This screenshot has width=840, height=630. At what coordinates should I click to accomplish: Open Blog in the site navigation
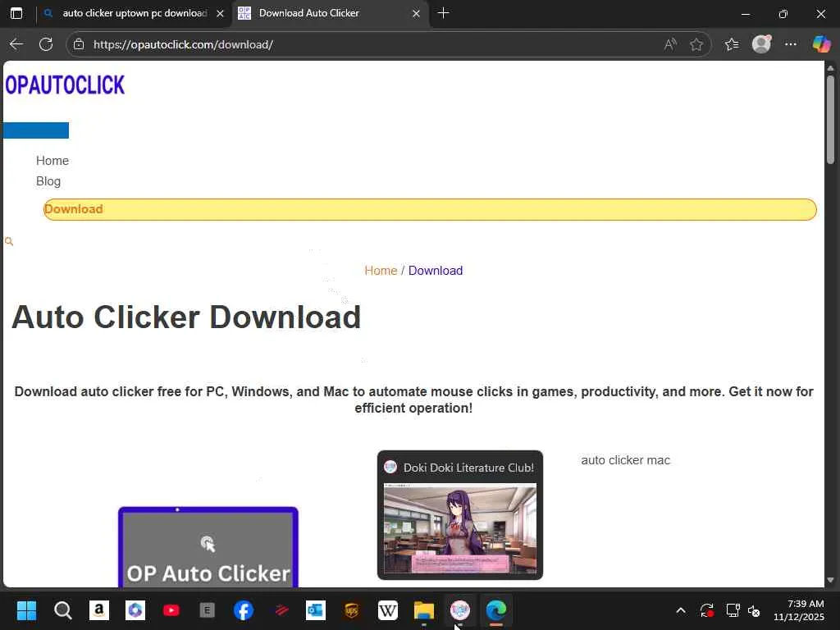click(48, 181)
